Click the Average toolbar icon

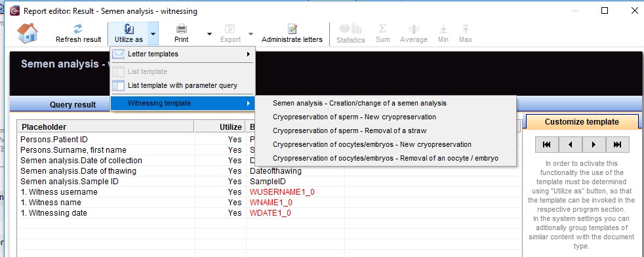click(414, 33)
